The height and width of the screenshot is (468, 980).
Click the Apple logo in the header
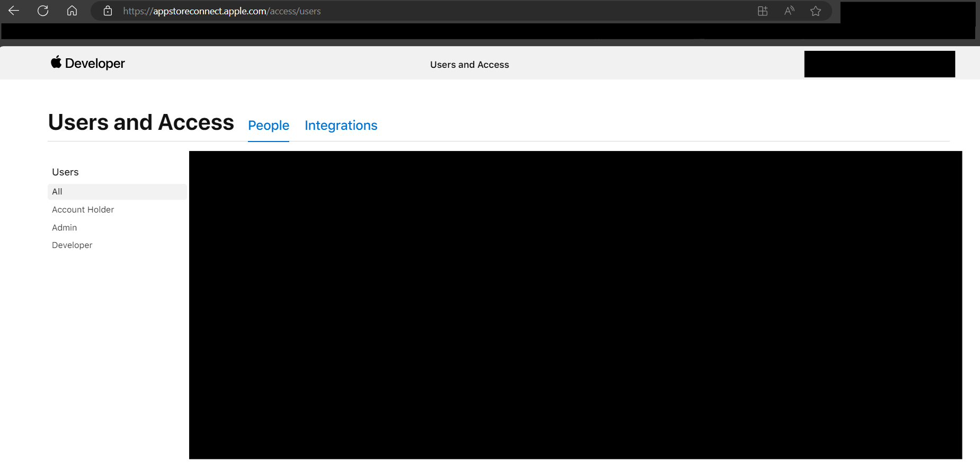[56, 63]
